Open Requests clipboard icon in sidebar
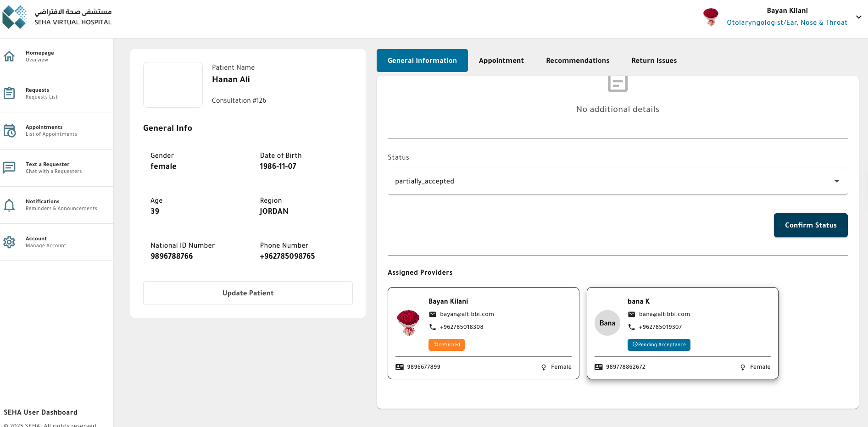 coord(9,93)
